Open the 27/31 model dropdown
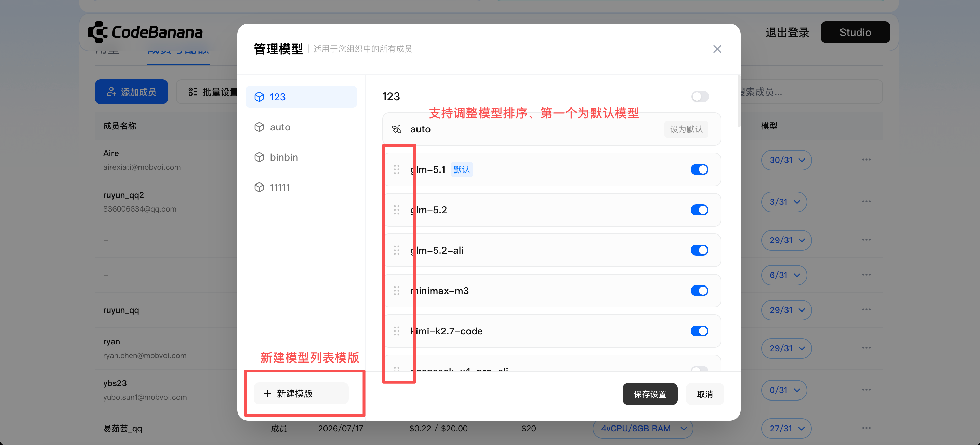This screenshot has width=980, height=445. [x=786, y=428]
